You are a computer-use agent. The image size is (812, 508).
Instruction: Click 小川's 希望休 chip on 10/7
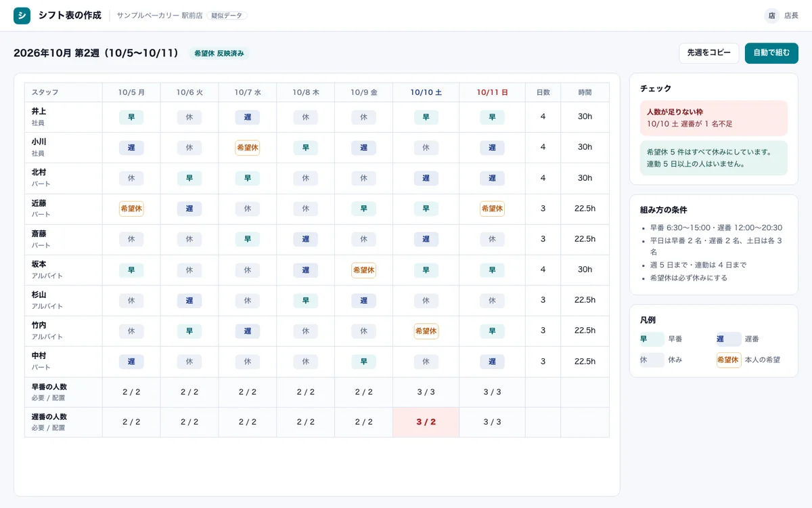248,148
